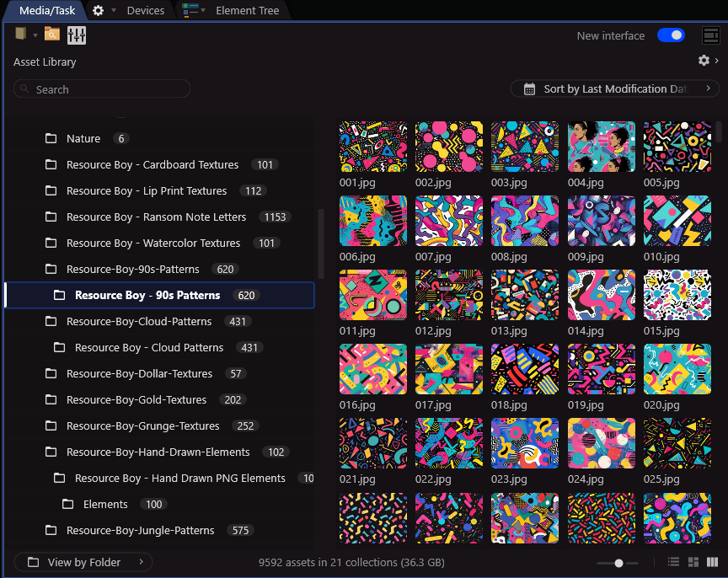Disable the New interface toggle

(672, 35)
